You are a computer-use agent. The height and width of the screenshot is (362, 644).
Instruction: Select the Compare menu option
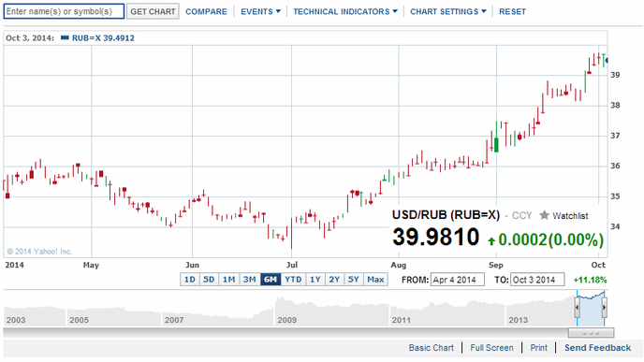(206, 11)
